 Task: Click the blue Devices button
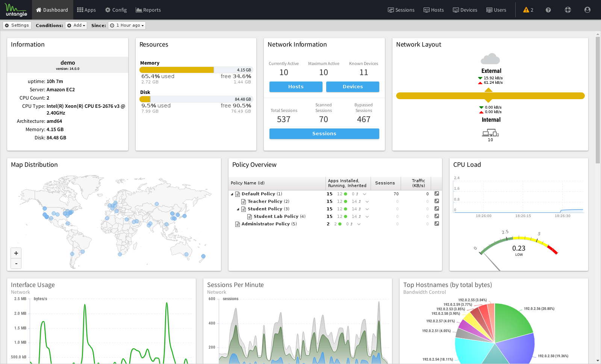353,87
